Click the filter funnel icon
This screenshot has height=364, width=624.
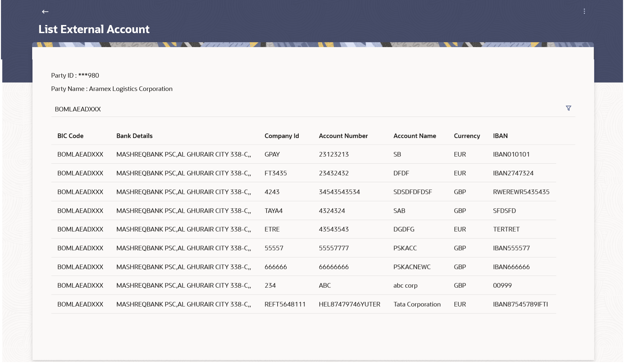point(568,108)
